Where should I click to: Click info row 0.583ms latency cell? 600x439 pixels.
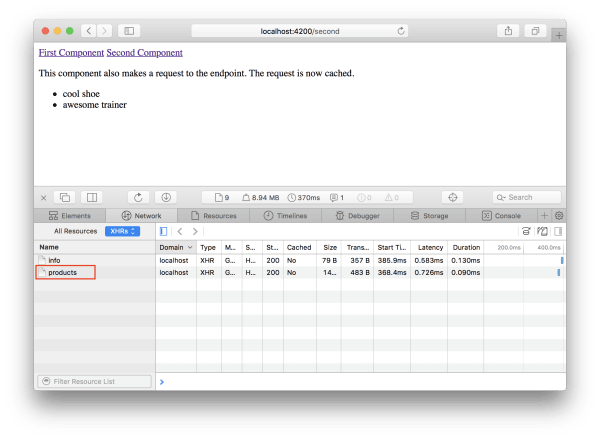tap(429, 260)
